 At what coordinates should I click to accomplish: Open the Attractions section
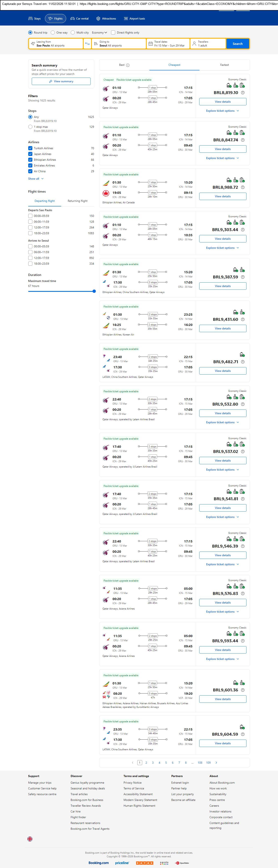[106, 19]
